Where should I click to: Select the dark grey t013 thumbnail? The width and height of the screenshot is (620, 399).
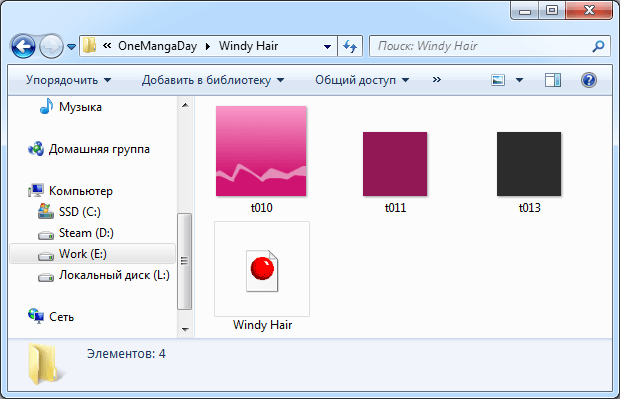(x=529, y=164)
